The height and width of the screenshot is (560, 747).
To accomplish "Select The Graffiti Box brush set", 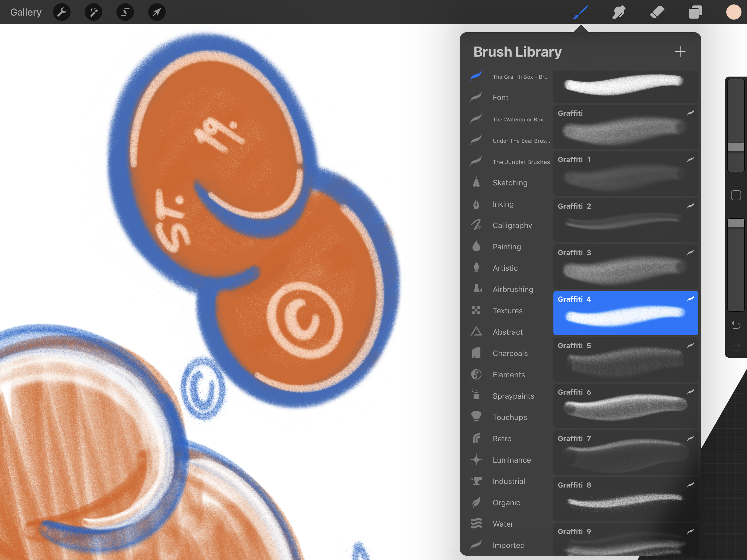I will coord(520,77).
